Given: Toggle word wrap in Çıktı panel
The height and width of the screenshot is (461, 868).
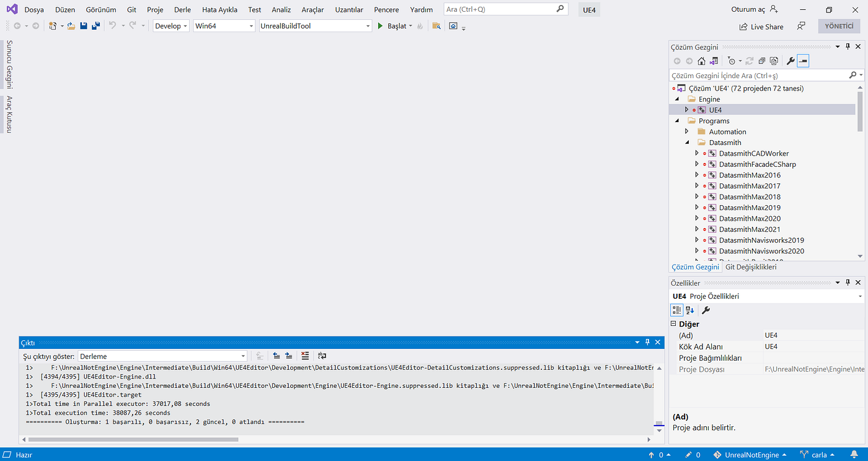Looking at the screenshot, I should coord(322,356).
